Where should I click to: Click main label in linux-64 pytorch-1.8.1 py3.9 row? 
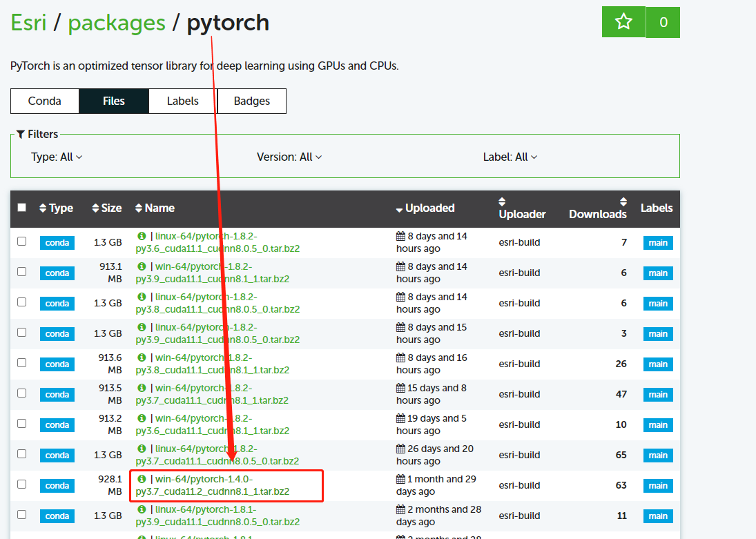coord(658,516)
